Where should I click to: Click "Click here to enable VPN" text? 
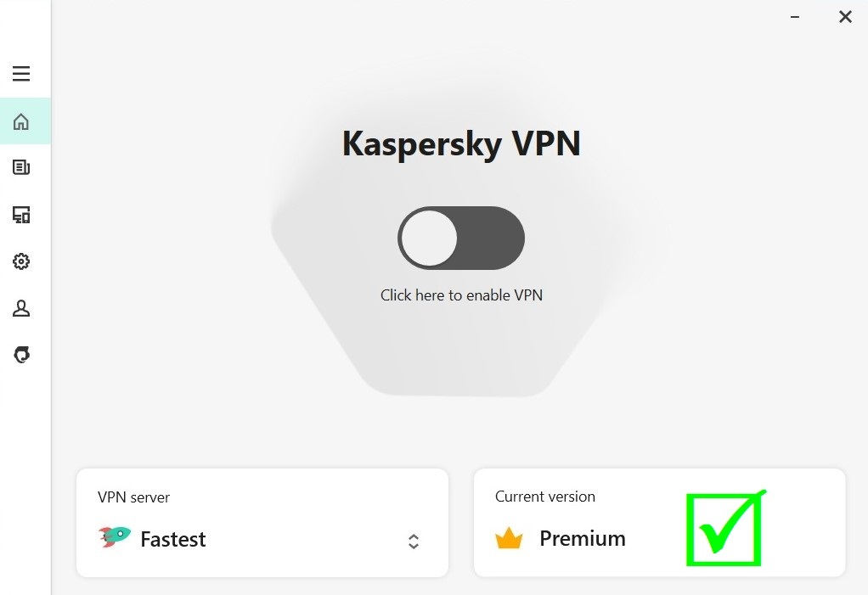tap(461, 295)
